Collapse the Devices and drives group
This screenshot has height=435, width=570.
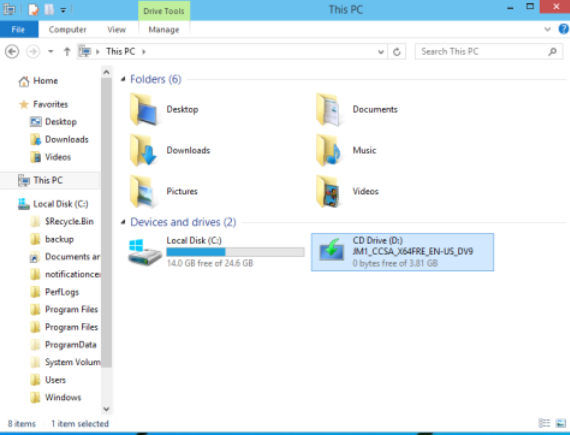pyautogui.click(x=123, y=222)
